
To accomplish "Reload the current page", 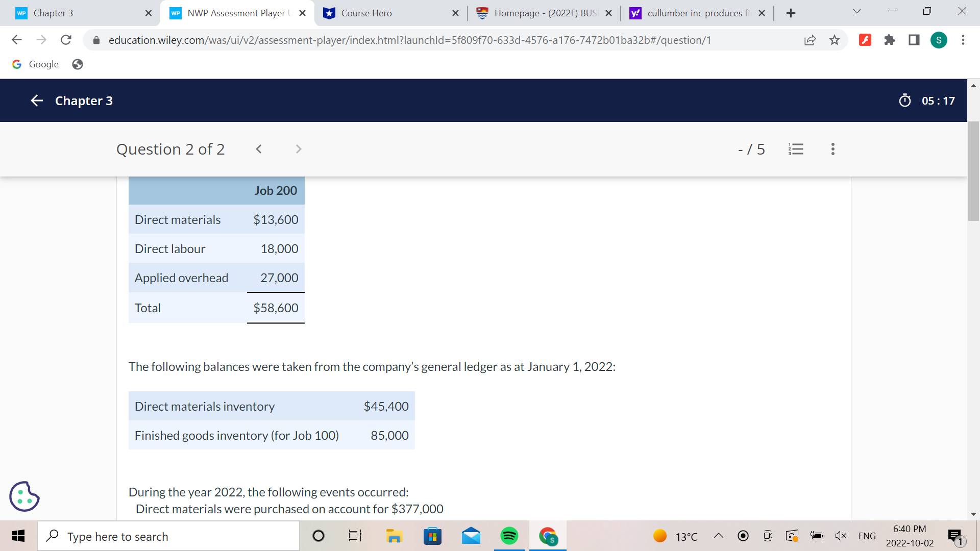I will pyautogui.click(x=66, y=40).
